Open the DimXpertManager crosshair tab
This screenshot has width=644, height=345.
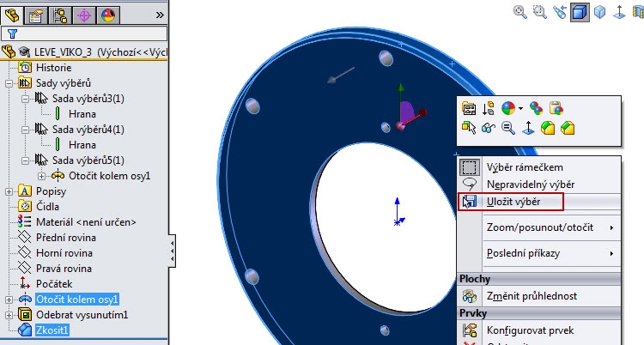tap(84, 14)
